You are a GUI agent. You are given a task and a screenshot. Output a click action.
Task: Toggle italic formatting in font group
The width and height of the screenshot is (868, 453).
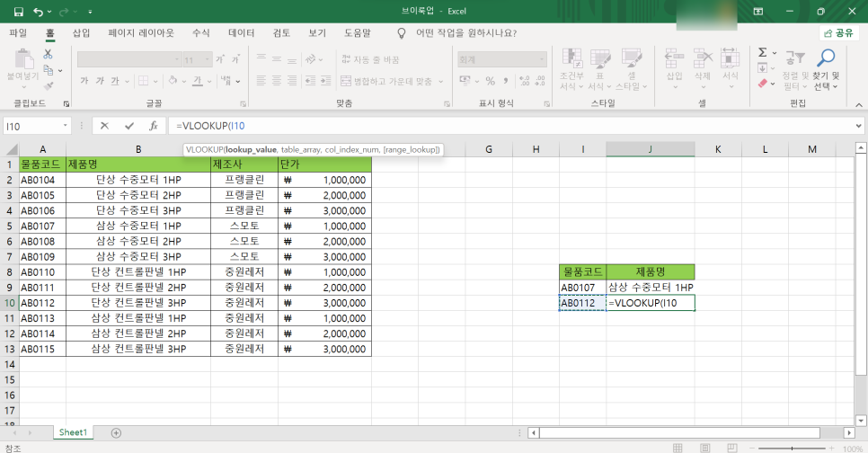(100, 81)
